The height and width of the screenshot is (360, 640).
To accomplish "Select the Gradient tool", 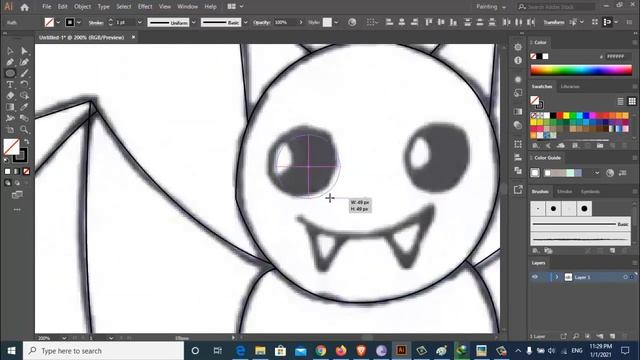I will (10, 107).
